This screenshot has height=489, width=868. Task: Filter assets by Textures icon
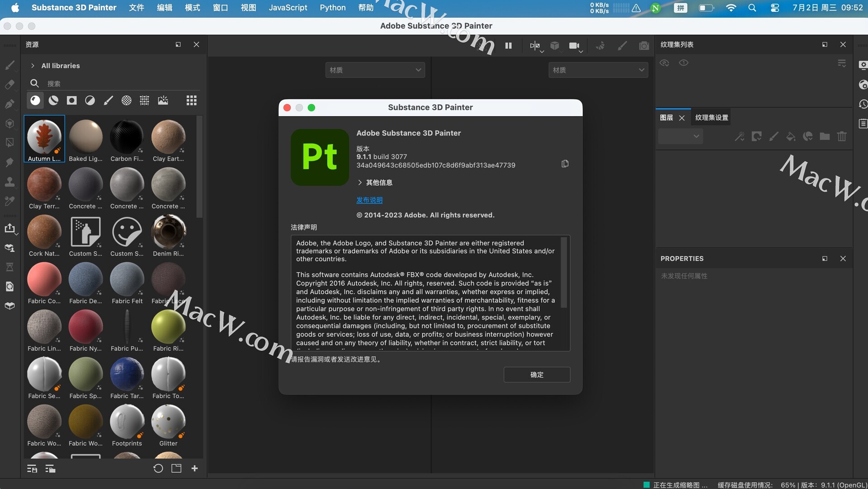(145, 100)
